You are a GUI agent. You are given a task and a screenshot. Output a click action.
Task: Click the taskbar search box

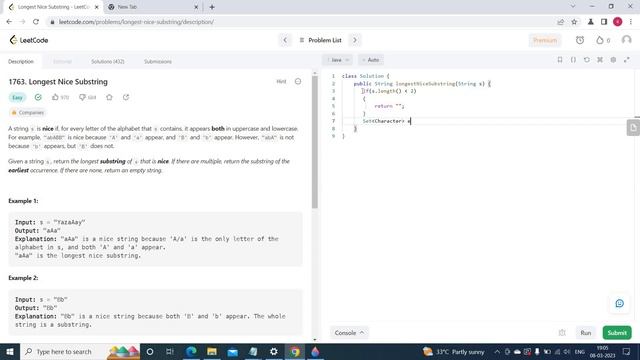(80, 351)
